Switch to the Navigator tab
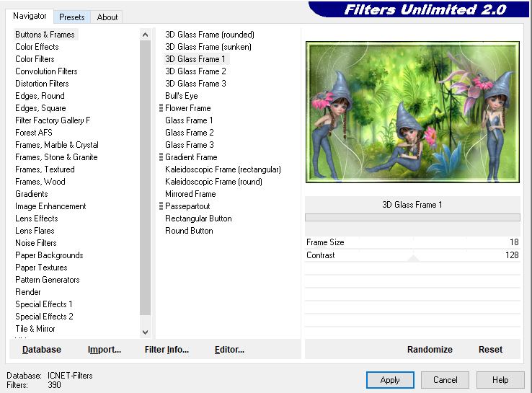 coord(30,16)
